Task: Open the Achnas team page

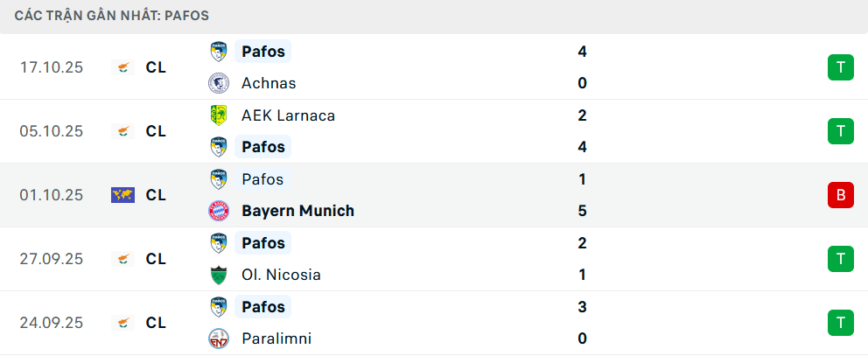Action: tap(269, 83)
